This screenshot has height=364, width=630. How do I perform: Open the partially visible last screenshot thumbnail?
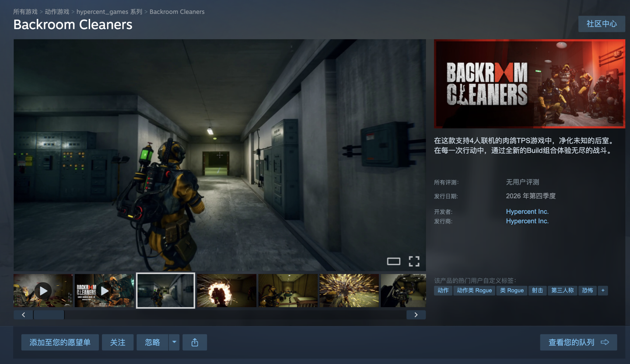tap(403, 291)
